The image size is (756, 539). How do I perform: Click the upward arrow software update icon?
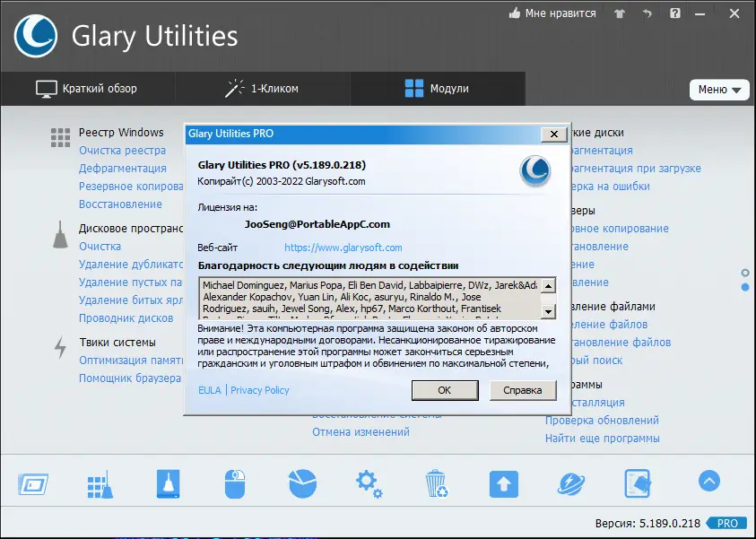tap(504, 484)
